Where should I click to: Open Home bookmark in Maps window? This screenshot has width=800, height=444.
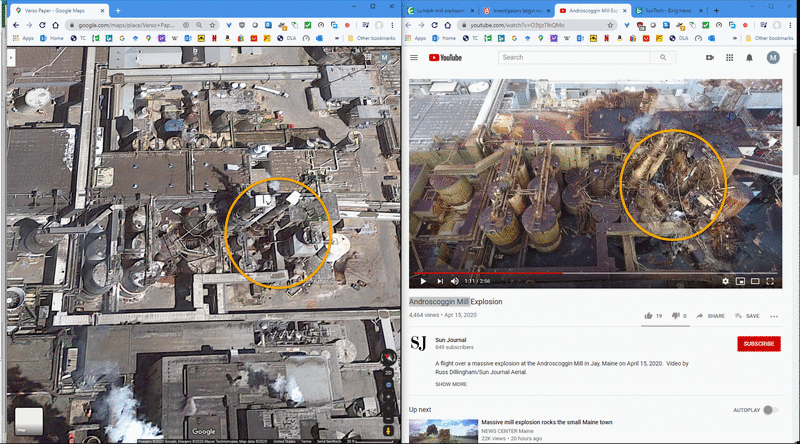(52, 38)
